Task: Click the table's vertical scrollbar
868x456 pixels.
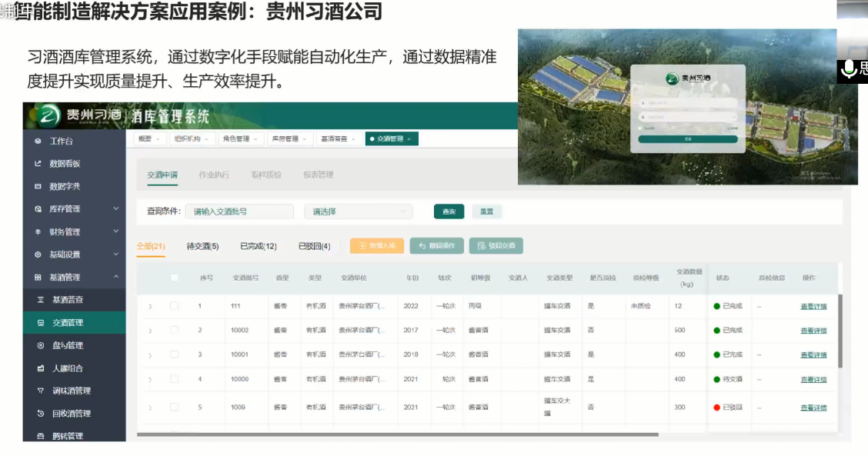Action: 840,331
